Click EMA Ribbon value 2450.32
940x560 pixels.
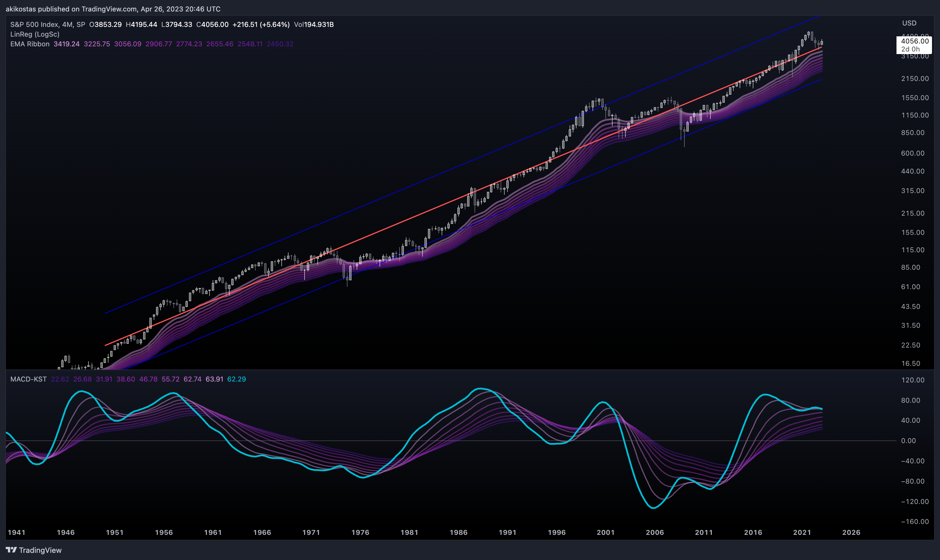tap(280, 44)
